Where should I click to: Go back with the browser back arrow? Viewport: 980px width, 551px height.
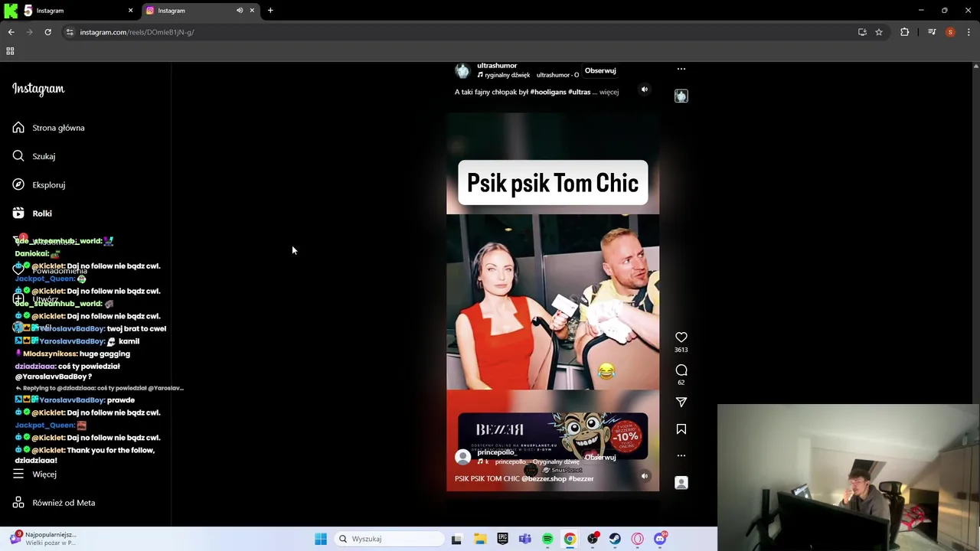(x=11, y=32)
